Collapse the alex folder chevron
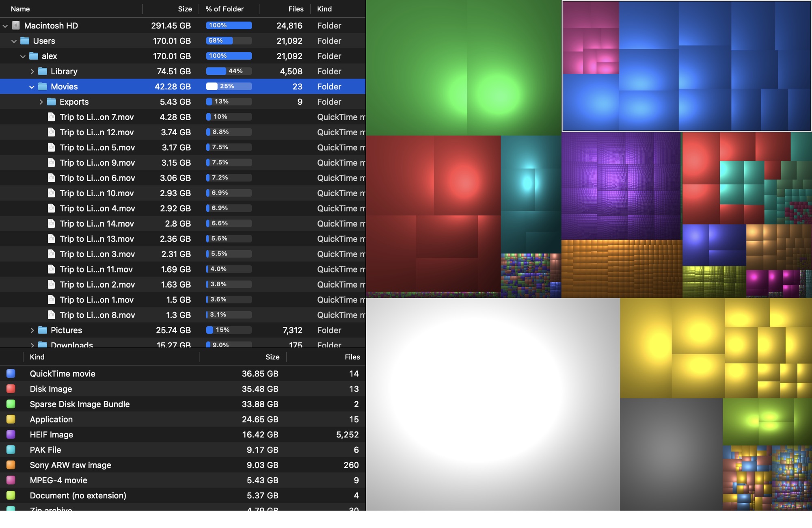Viewport: 812px width, 528px height. (23, 56)
